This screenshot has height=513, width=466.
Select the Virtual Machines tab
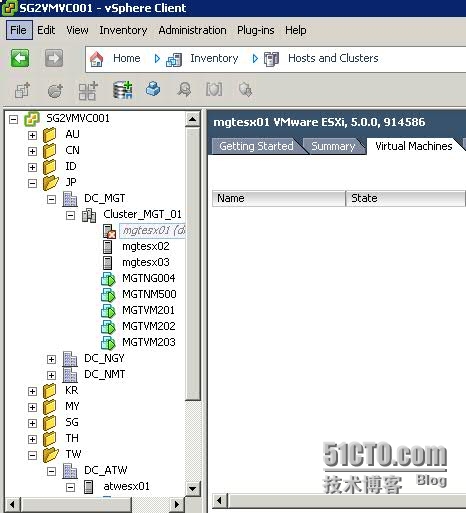coord(414,146)
